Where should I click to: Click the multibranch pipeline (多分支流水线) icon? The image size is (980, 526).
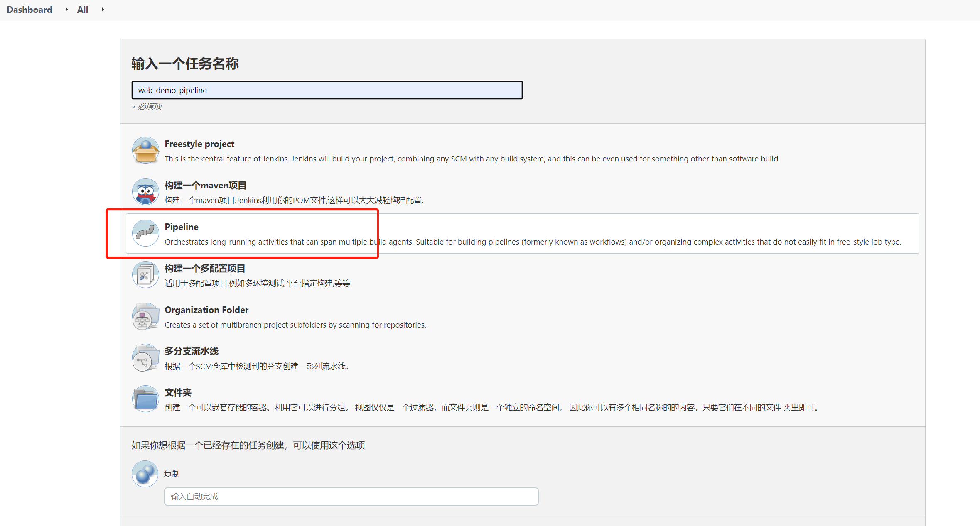click(x=145, y=358)
